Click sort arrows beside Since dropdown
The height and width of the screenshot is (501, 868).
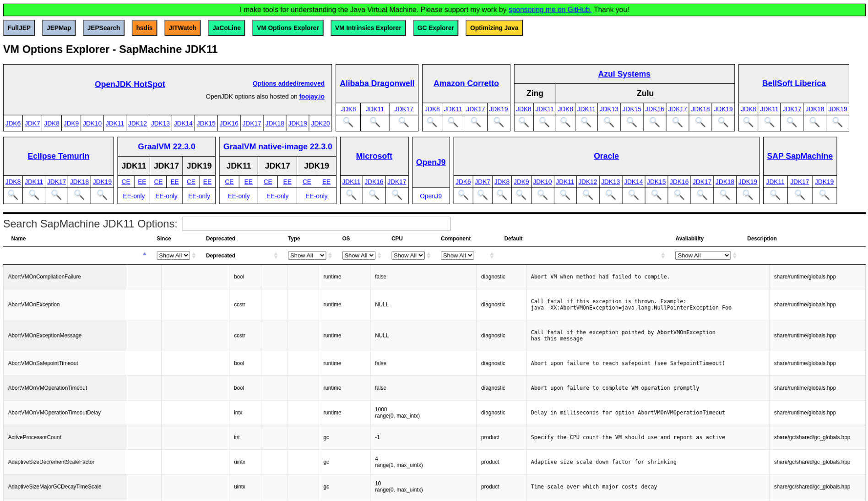[x=194, y=256]
